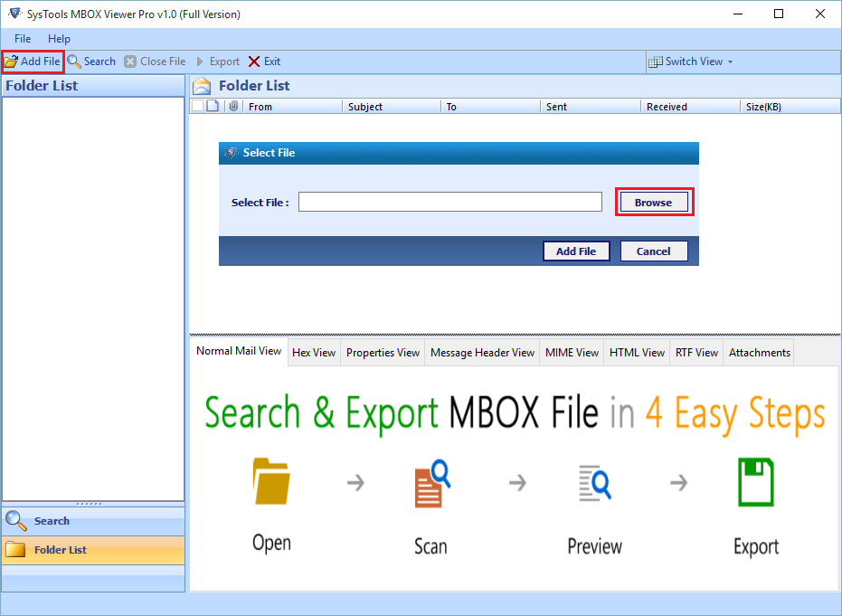The image size is (842, 616).
Task: Click the Add File folder icon in toolbar
Action: pos(11,62)
